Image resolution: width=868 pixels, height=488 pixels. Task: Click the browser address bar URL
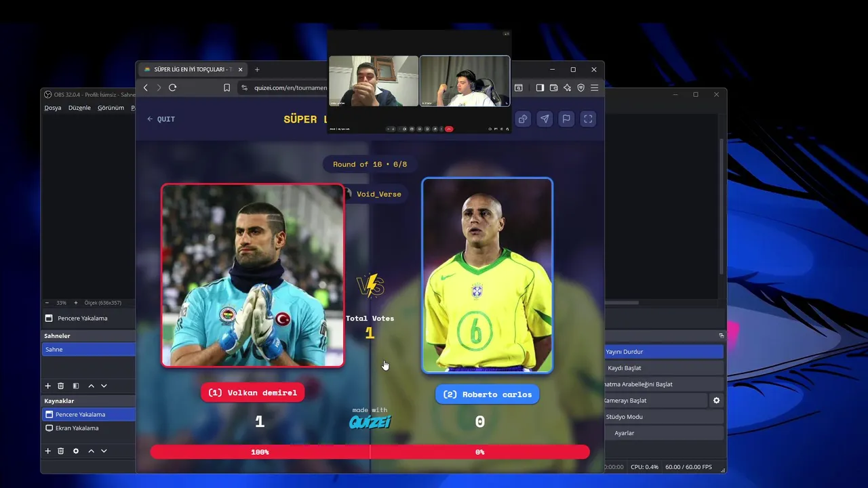click(x=290, y=87)
